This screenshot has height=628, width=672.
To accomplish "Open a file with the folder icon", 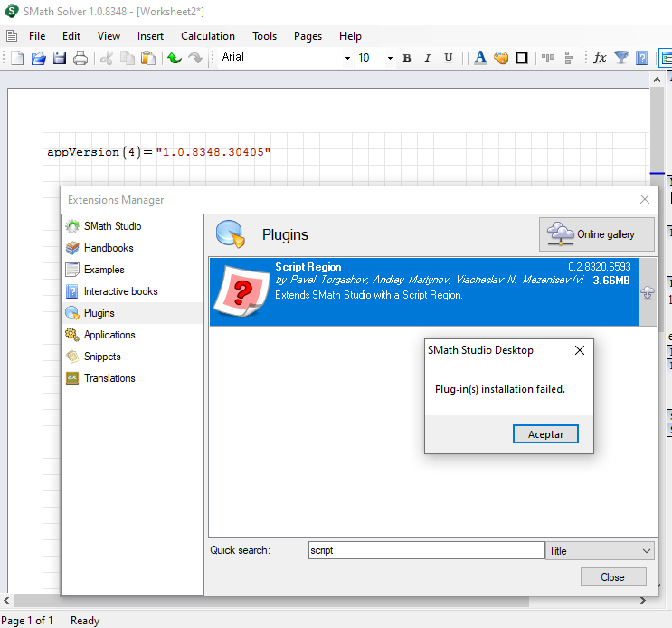I will 38,58.
